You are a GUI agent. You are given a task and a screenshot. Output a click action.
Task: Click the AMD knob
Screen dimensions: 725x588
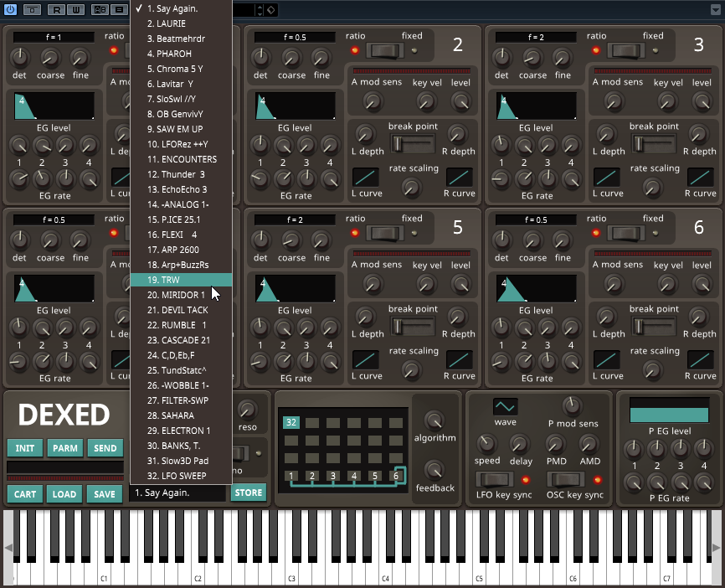(x=589, y=444)
